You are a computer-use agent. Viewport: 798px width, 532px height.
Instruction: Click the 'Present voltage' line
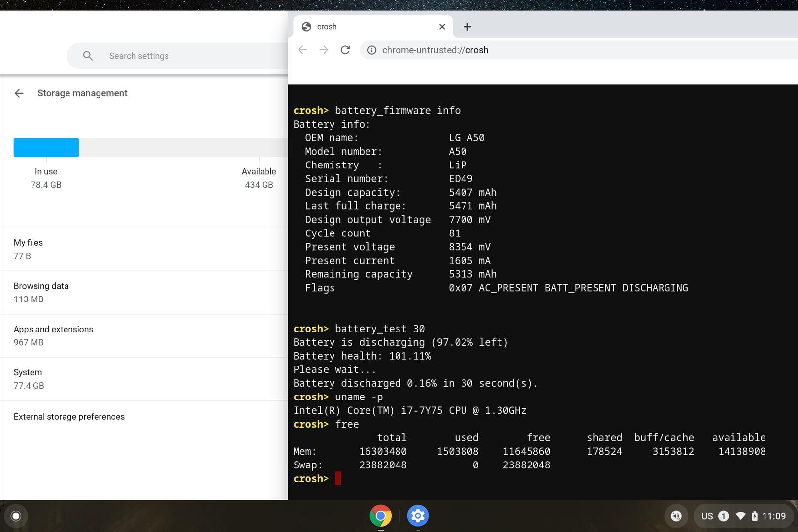click(398, 247)
